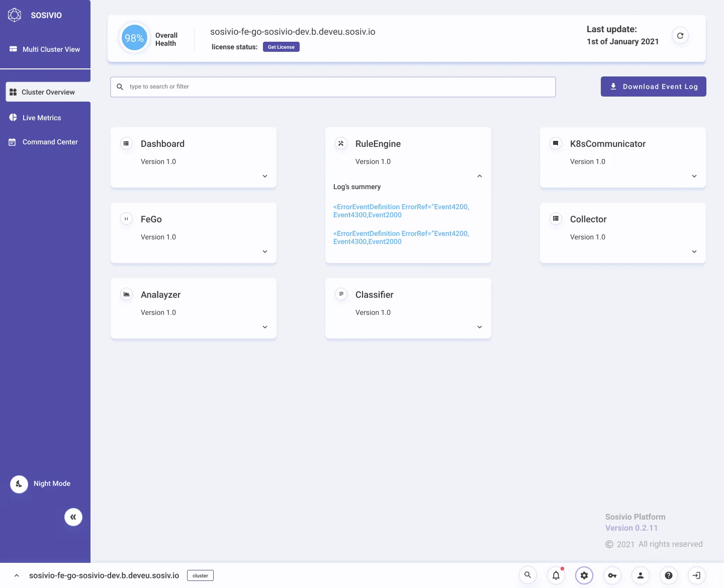Click the logout icon in bottom bar
724x588 pixels.
[x=697, y=575]
